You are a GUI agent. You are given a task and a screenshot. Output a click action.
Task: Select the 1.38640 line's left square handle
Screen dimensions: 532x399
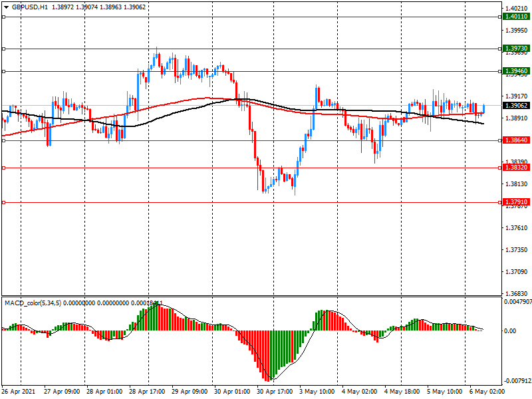point(4,140)
